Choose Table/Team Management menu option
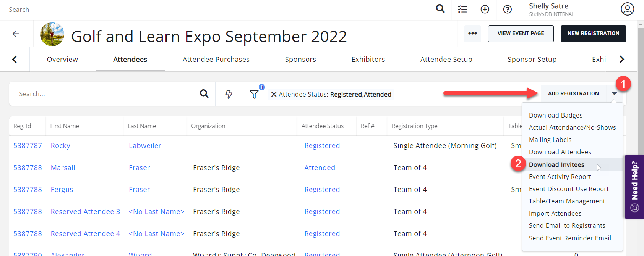This screenshot has height=256, width=644. tap(567, 201)
